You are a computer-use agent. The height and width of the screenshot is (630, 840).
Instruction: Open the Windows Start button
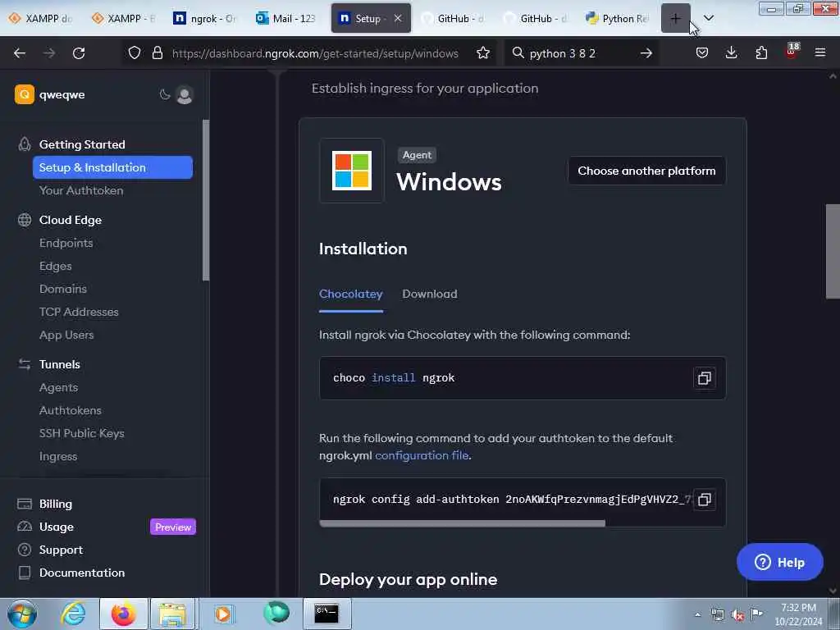[x=22, y=614]
